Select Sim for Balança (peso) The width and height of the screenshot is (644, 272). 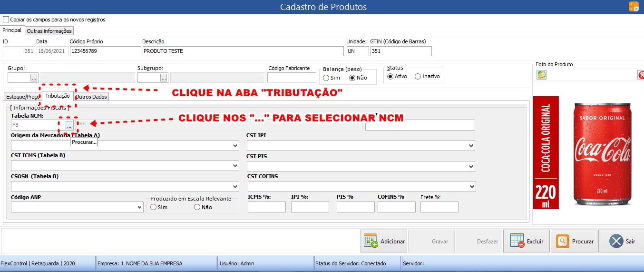point(326,78)
